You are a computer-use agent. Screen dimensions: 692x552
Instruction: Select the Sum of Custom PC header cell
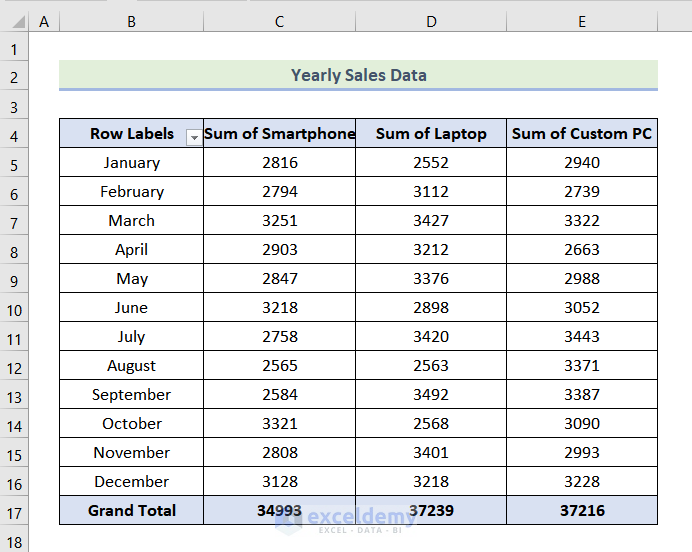[582, 134]
